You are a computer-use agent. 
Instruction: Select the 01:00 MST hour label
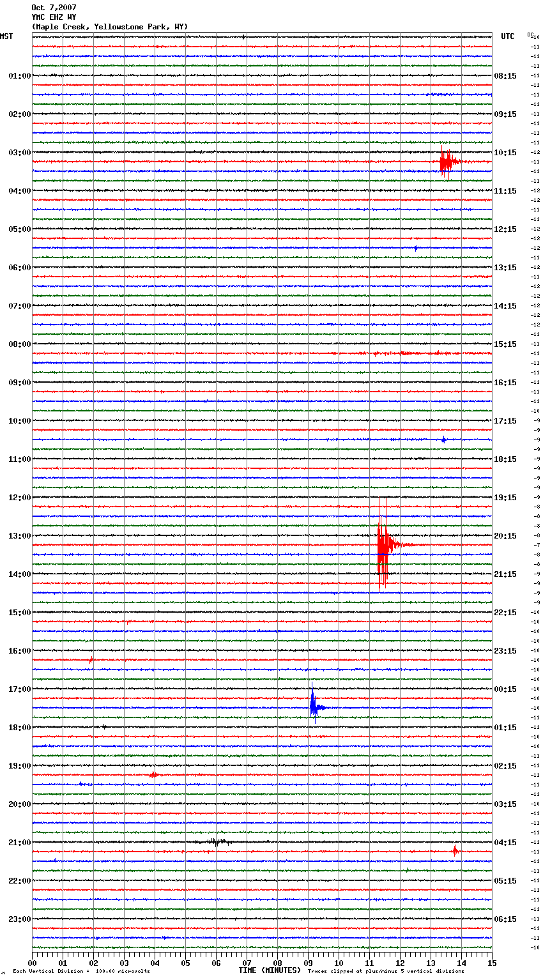click(x=20, y=76)
